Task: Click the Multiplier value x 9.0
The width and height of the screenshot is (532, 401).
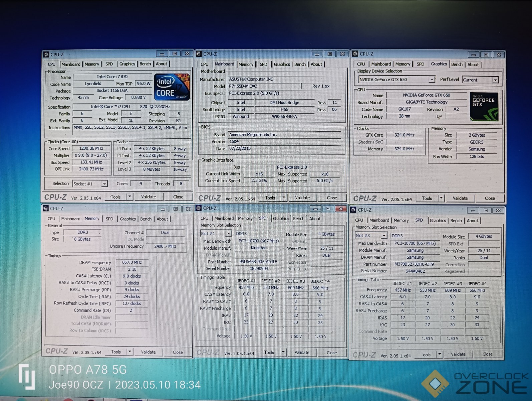Action: pyautogui.click(x=91, y=155)
